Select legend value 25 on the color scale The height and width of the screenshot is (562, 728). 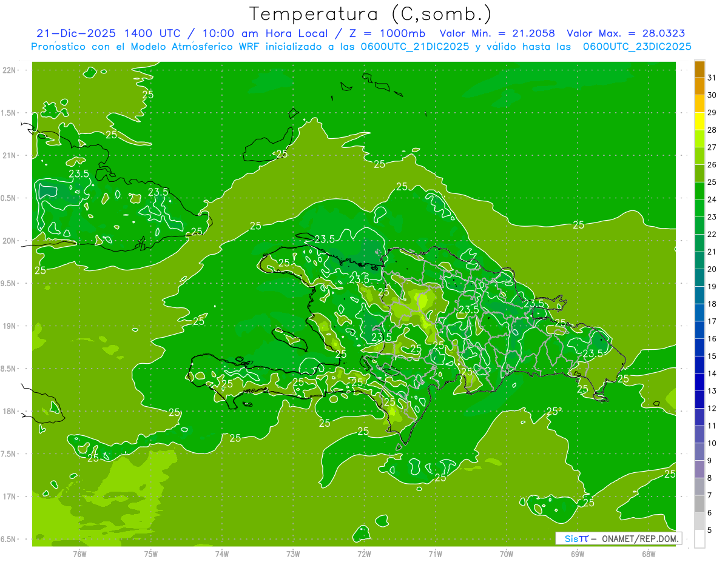point(712,182)
